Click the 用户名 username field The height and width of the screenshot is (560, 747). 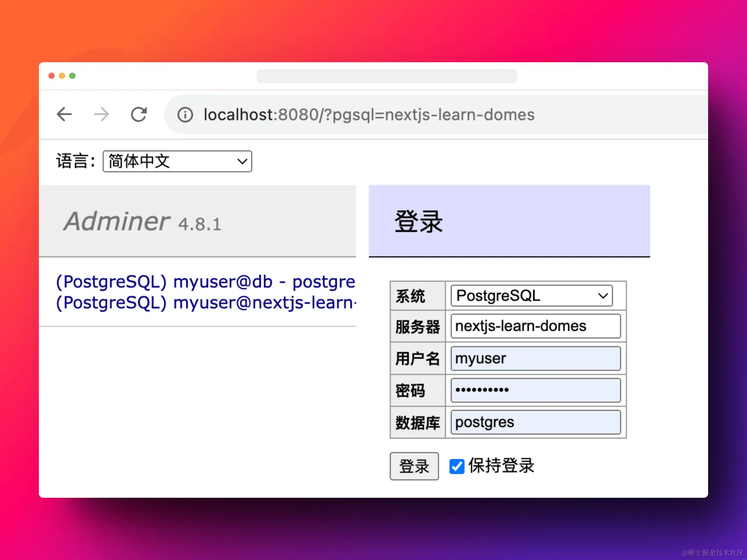point(535,358)
